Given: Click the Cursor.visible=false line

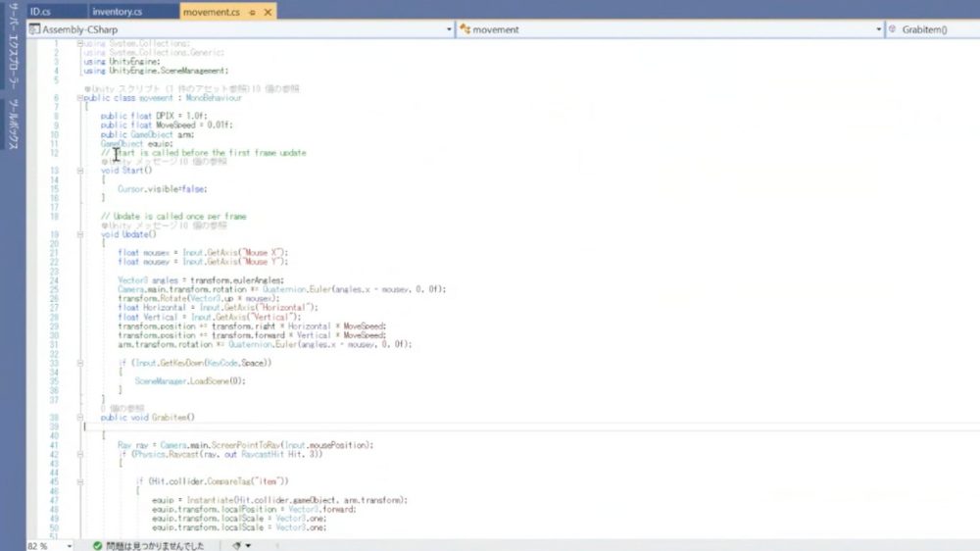Looking at the screenshot, I should (x=163, y=189).
